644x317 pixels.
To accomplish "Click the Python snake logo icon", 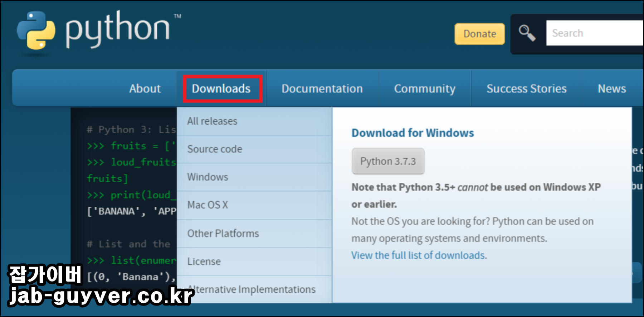I will tap(36, 31).
